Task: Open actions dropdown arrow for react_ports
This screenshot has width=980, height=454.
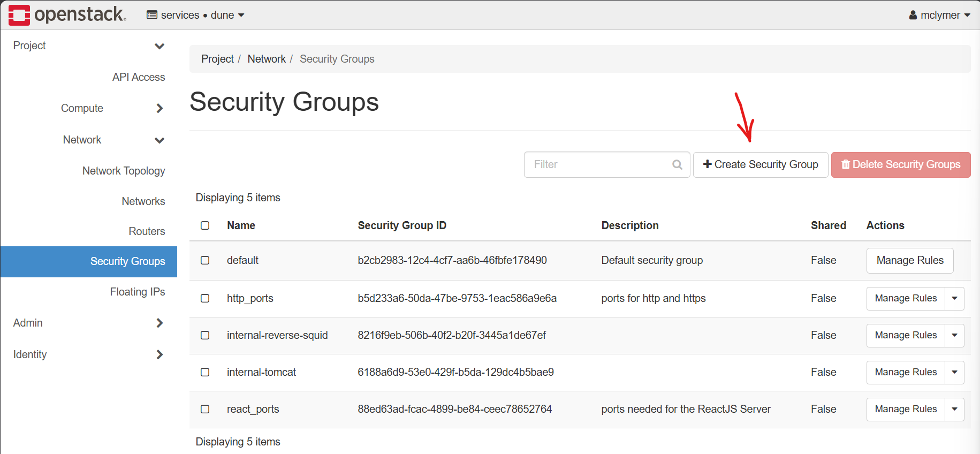Action: 954,409
